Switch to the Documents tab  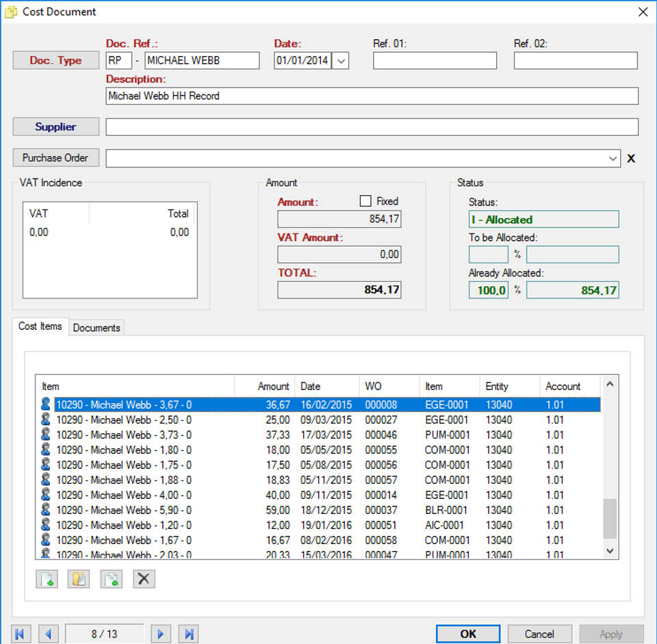96,328
